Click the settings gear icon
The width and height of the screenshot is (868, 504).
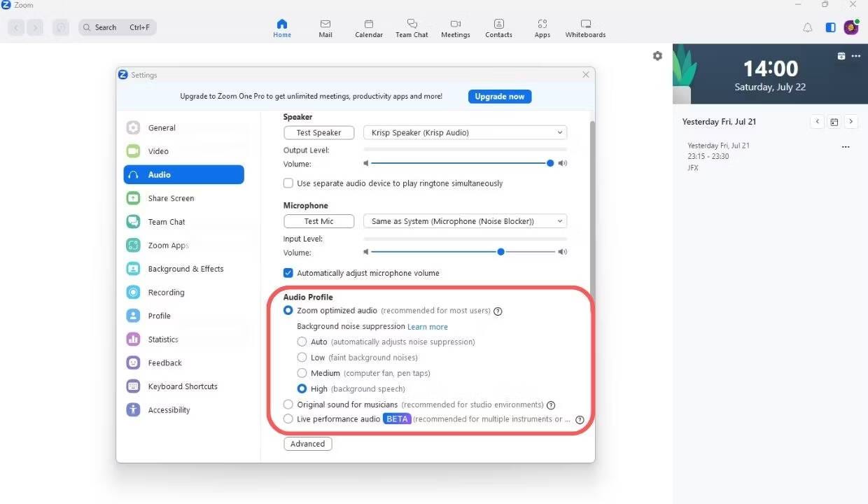point(657,56)
